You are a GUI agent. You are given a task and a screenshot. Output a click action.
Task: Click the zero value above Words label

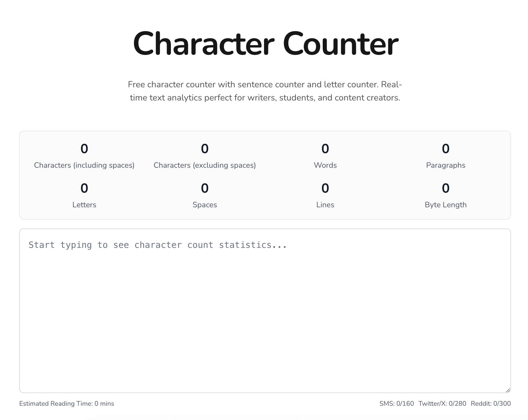325,148
